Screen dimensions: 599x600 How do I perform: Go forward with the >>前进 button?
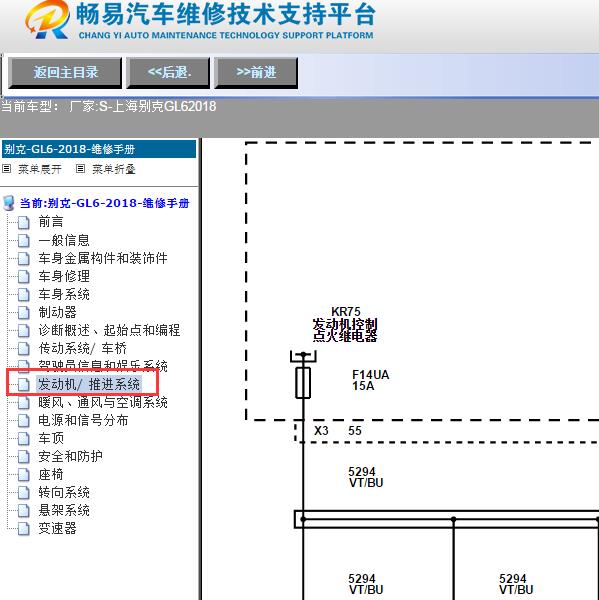pyautogui.click(x=256, y=72)
